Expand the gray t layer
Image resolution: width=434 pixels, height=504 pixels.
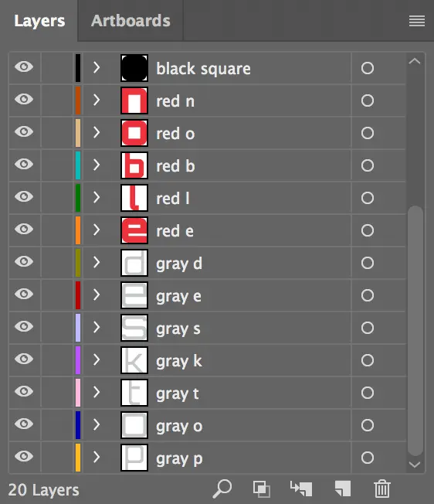click(x=97, y=392)
